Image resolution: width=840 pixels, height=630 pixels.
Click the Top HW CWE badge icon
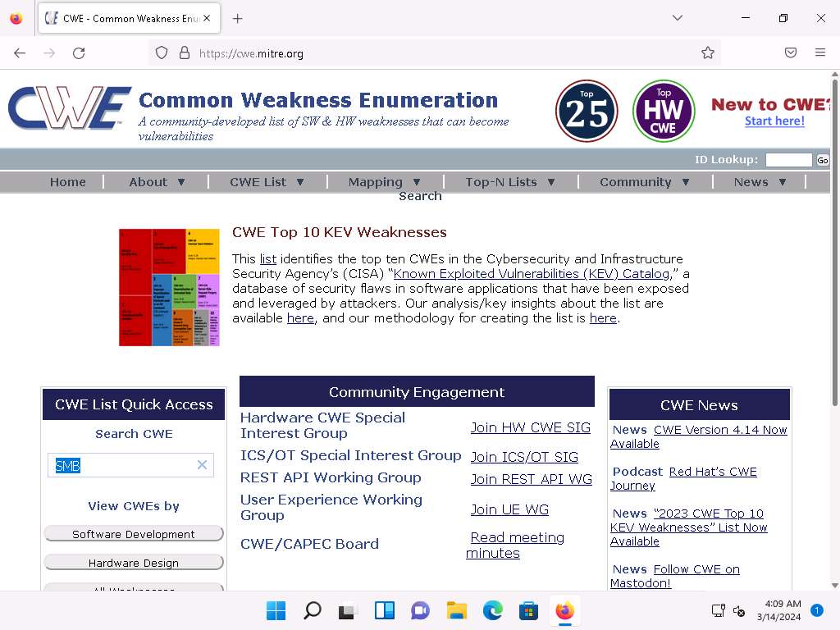point(664,111)
